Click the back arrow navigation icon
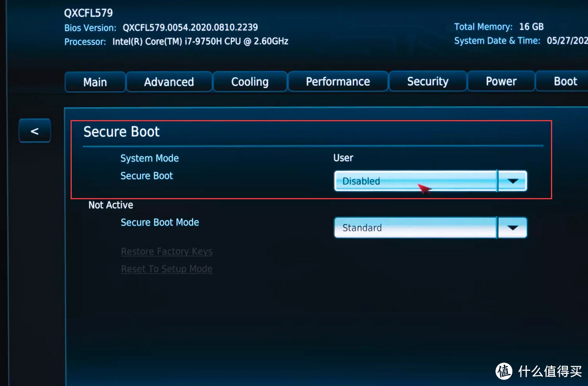The width and height of the screenshot is (588, 386). point(34,130)
